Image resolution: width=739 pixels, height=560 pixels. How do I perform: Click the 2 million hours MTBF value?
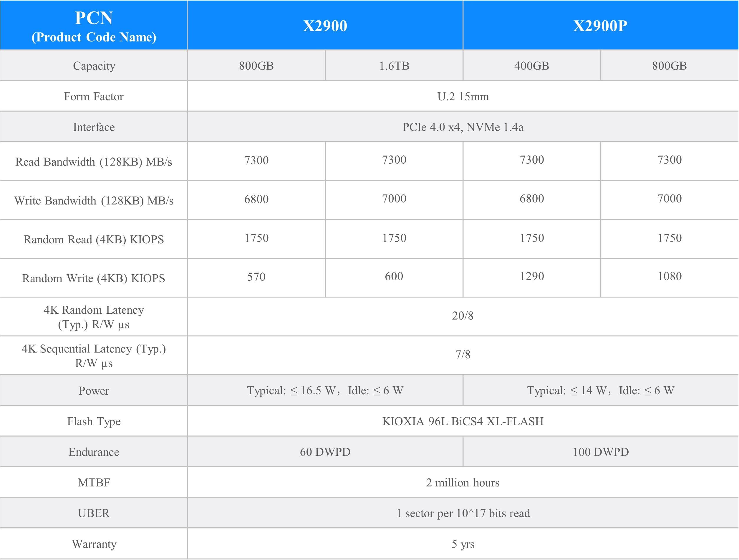[463, 482]
